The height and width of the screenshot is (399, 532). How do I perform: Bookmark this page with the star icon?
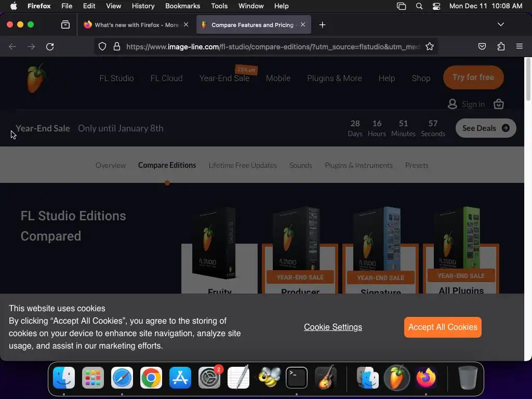coord(430,46)
